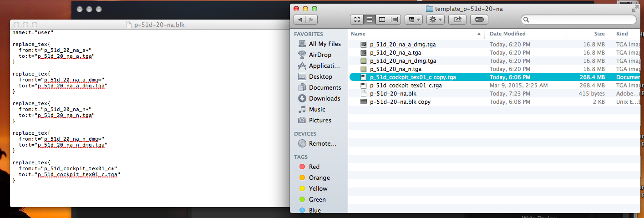Image resolution: width=644 pixels, height=218 pixels.
Task: Click the Finder search field
Action: click(x=578, y=20)
